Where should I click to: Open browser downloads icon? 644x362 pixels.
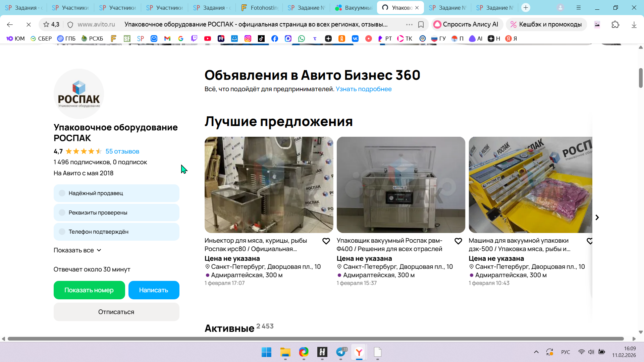click(634, 24)
